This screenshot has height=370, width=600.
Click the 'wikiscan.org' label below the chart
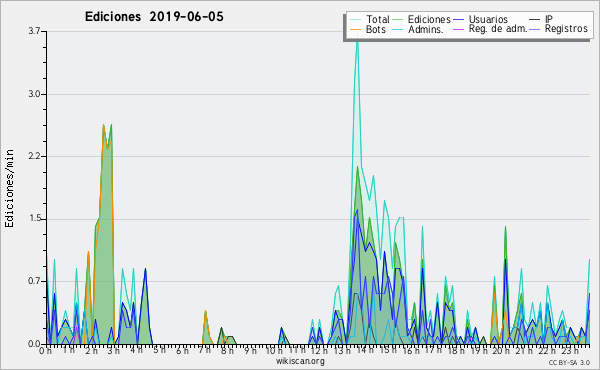point(300,361)
